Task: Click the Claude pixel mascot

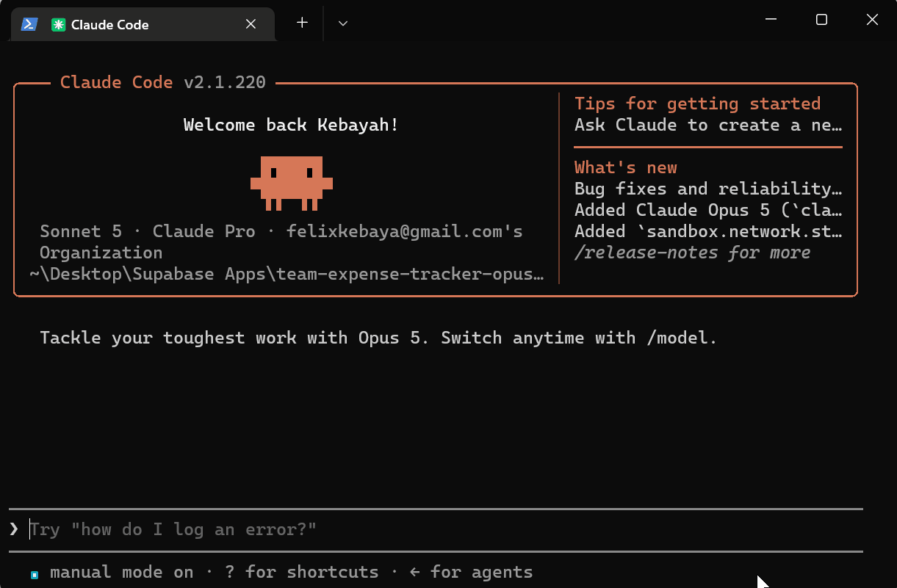Action: coord(292,183)
